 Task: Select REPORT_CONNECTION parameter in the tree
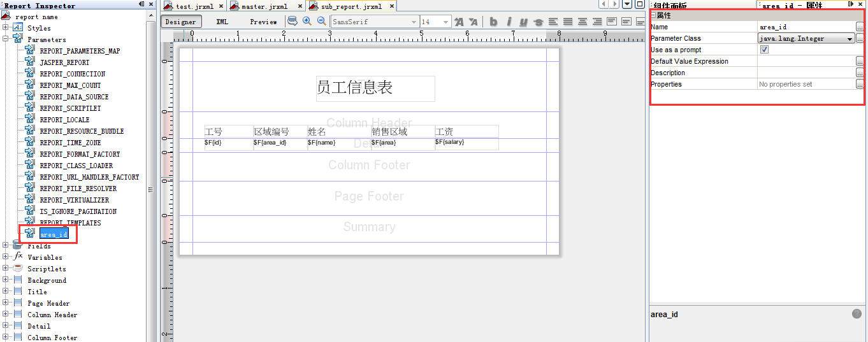coord(72,74)
